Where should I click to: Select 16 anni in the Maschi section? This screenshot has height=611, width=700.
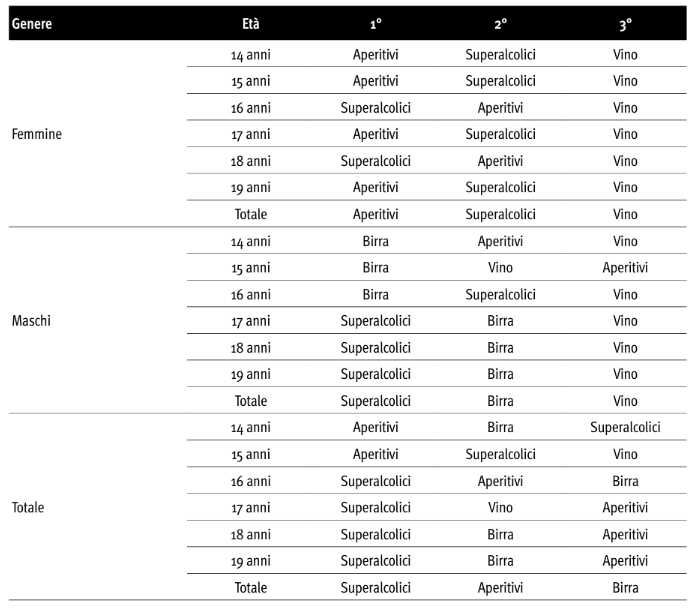[251, 295]
